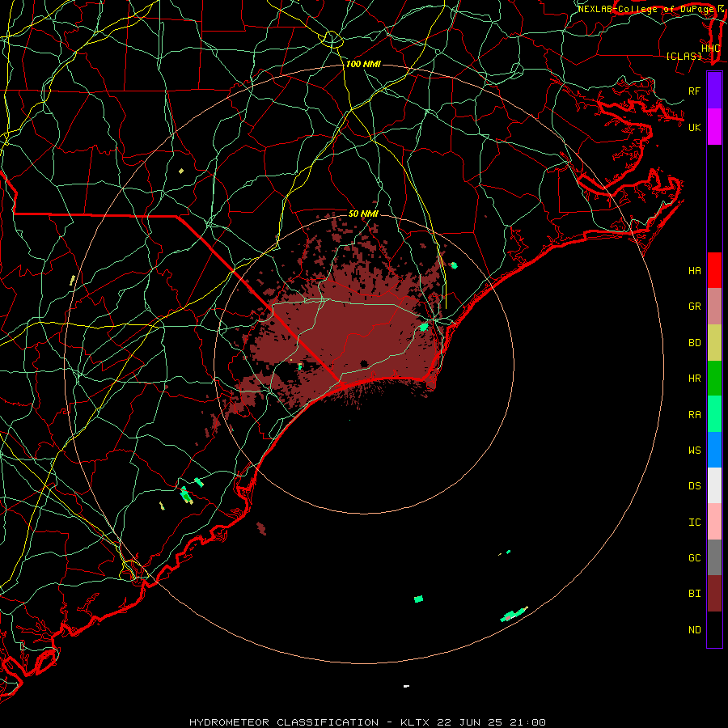This screenshot has width=728, height=728.
Task: Click the RF purple legend swatch
Action: point(714,91)
